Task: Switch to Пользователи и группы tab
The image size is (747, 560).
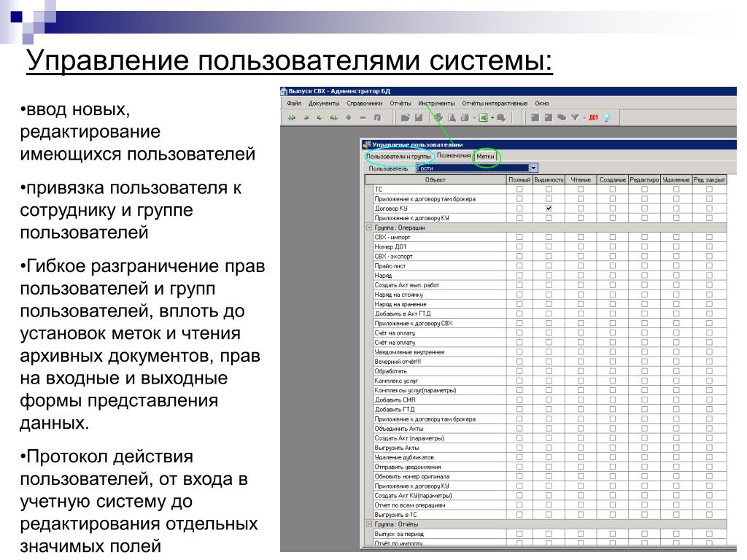Action: 399,156
